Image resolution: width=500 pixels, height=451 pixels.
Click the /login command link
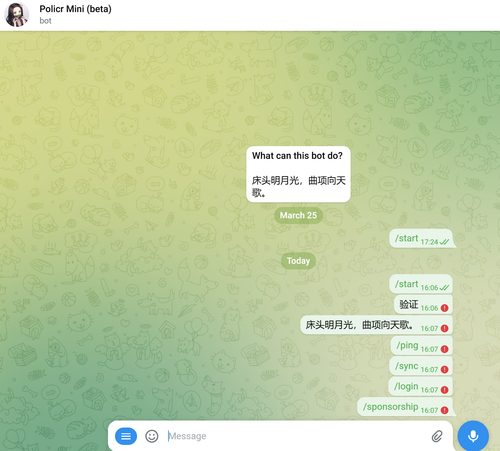tap(406, 386)
